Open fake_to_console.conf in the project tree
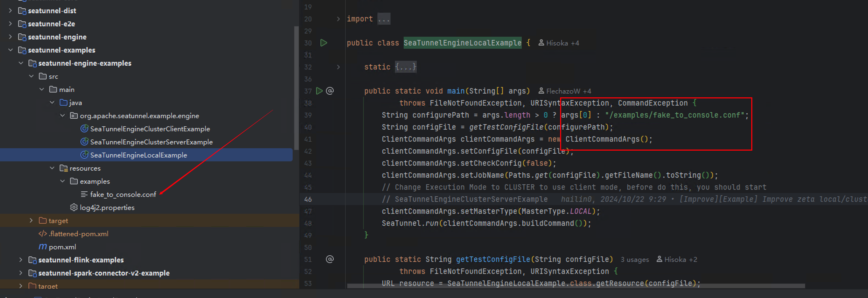 [x=123, y=194]
